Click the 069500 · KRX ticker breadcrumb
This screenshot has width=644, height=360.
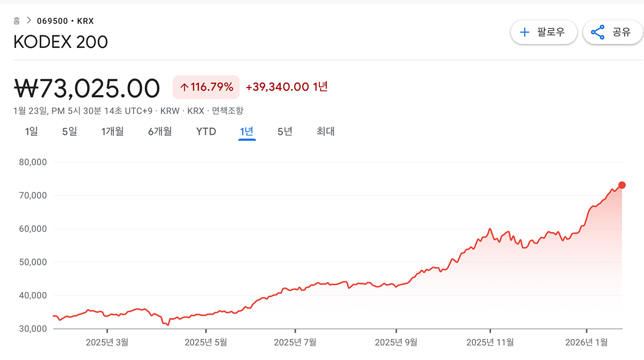coord(65,21)
